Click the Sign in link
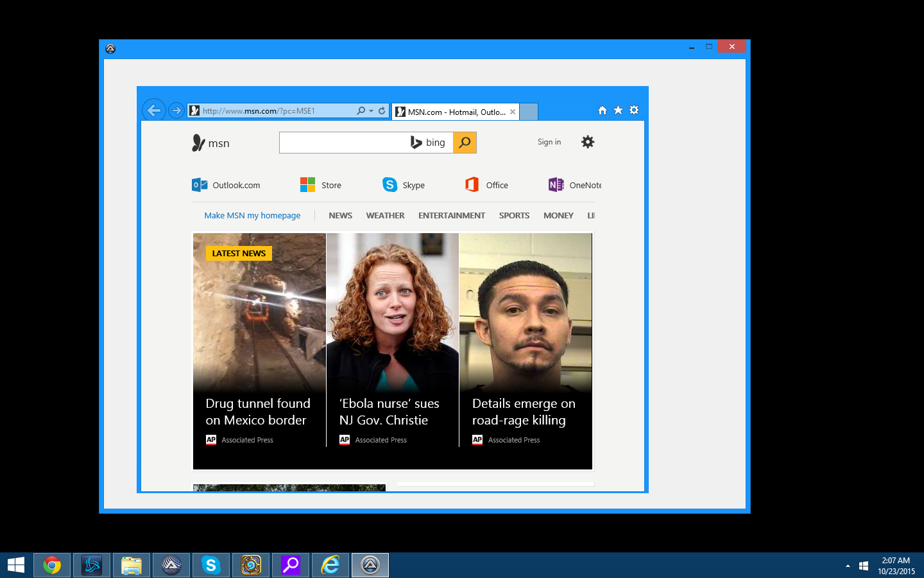924x578 pixels. (549, 142)
